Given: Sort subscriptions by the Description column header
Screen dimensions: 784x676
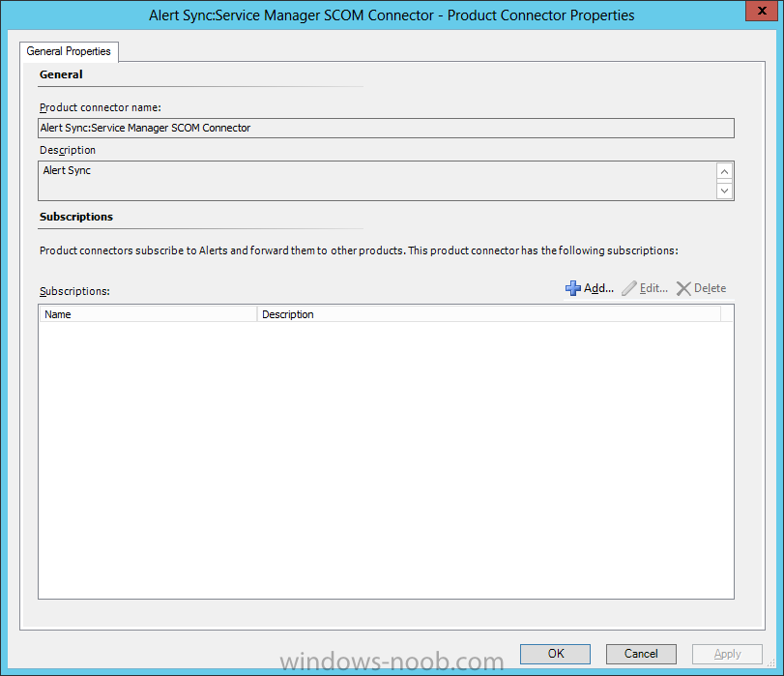Looking at the screenshot, I should 489,314.
